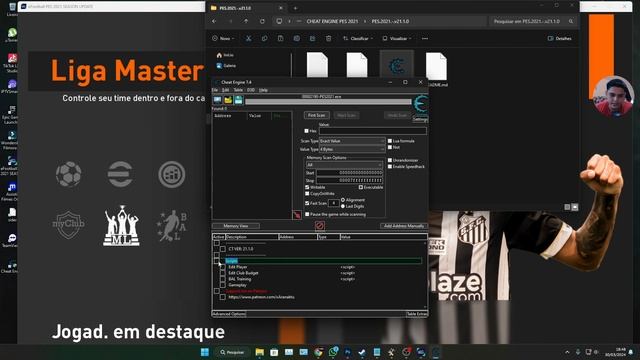Select the soccer ball match icon
This screenshot has height=360, width=640.
(x=69, y=174)
